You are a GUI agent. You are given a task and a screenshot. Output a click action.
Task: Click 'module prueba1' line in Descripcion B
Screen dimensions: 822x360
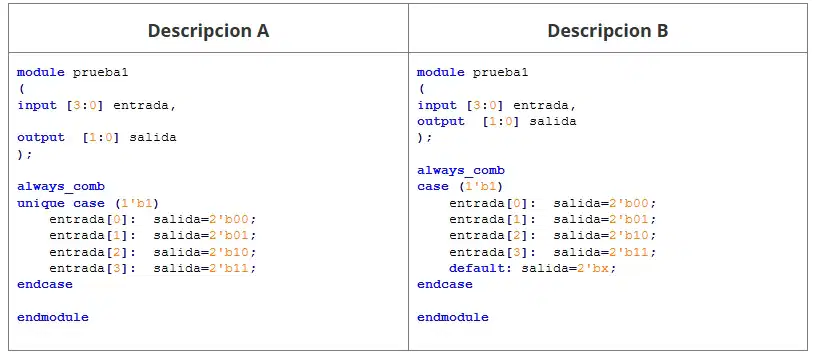472,73
